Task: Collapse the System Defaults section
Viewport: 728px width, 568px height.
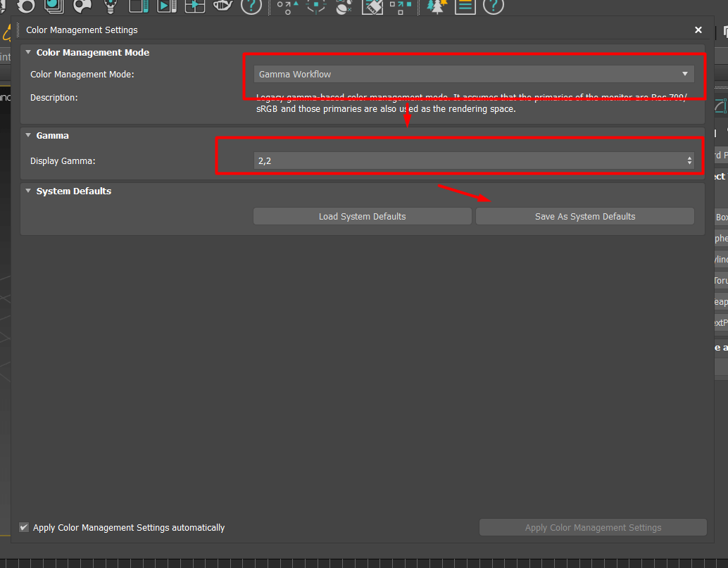Action: point(27,191)
